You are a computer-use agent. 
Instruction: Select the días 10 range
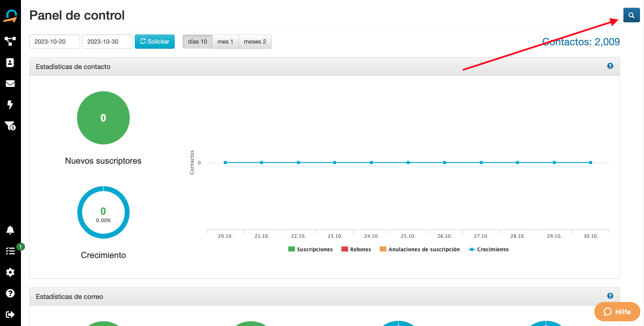point(197,42)
